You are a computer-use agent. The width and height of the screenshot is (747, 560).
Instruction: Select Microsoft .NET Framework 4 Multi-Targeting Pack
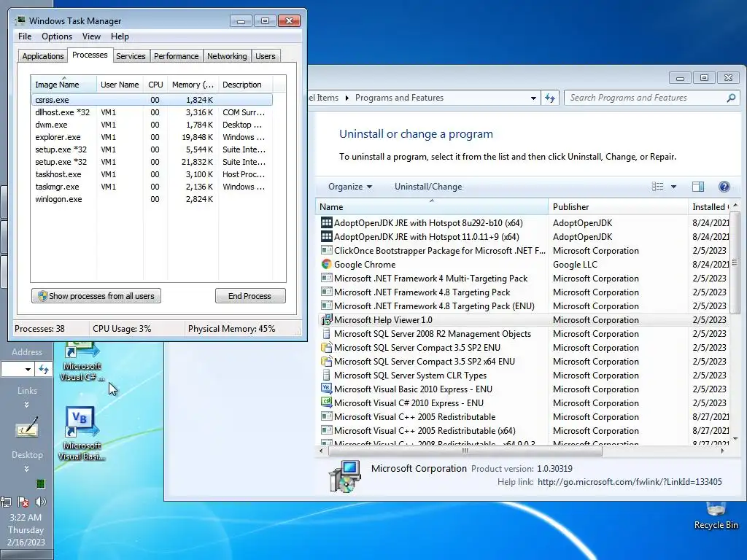coord(430,278)
